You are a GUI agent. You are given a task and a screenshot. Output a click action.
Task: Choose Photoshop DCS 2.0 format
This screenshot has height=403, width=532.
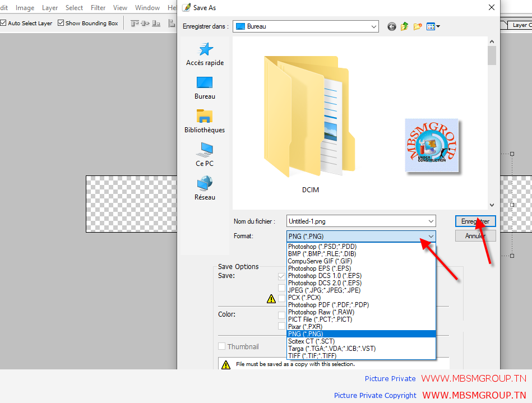pyautogui.click(x=361, y=283)
